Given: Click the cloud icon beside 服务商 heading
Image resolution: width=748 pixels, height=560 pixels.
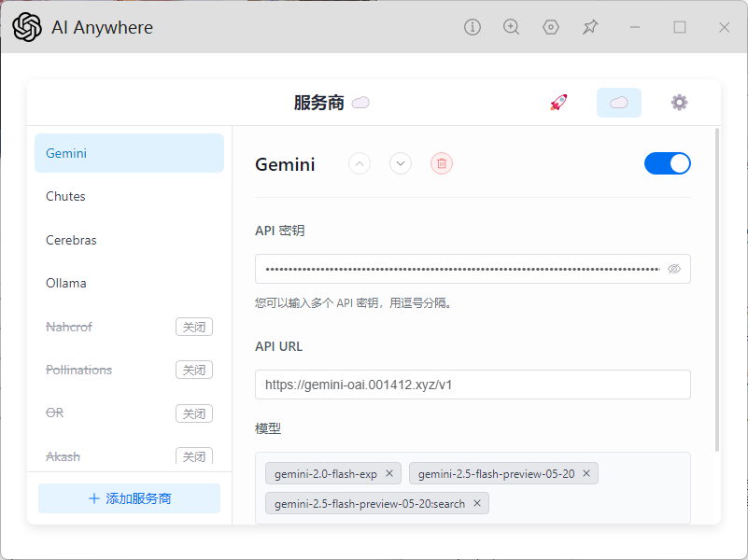Looking at the screenshot, I should click(360, 103).
